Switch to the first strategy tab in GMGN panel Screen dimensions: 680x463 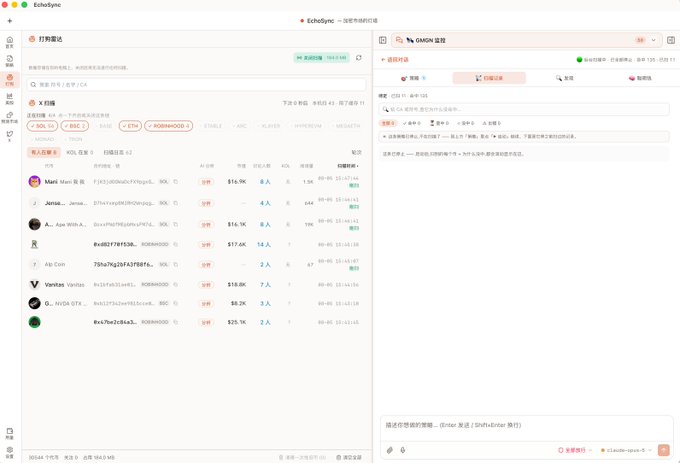click(x=413, y=78)
